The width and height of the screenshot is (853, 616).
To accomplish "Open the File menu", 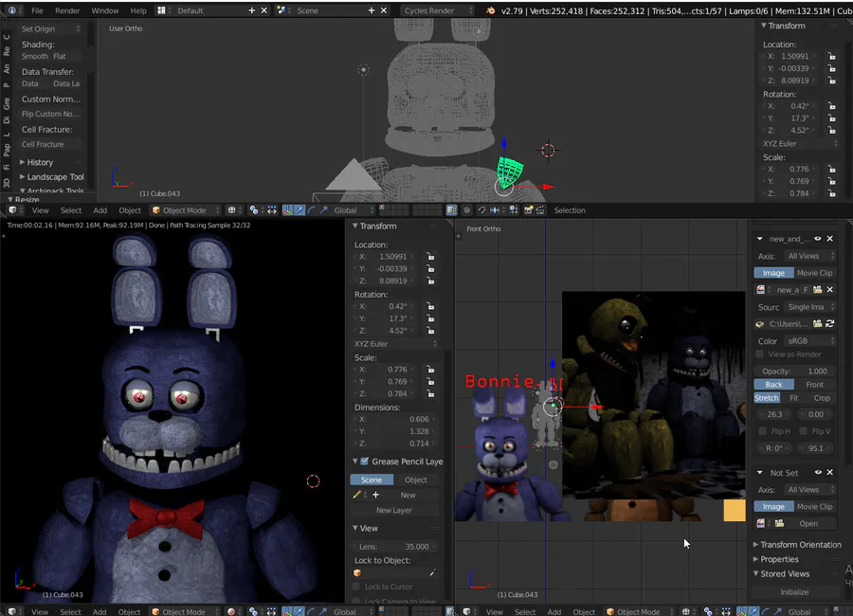I will [x=38, y=10].
